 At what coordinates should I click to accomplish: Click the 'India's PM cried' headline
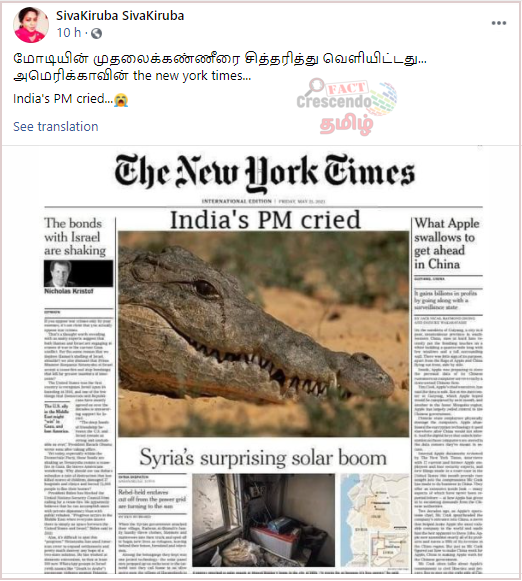pos(265,220)
